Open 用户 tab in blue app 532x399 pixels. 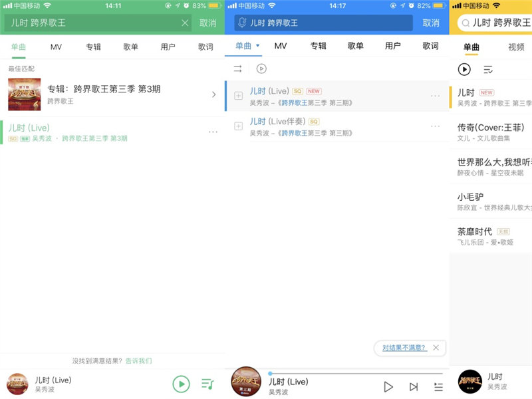(393, 46)
